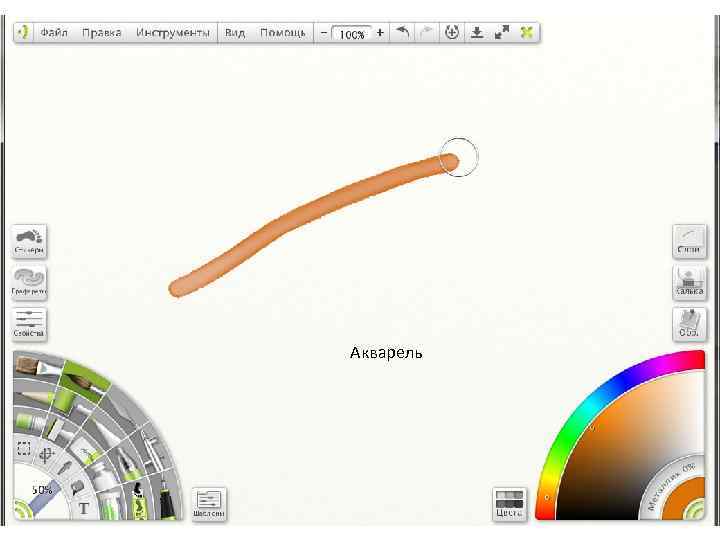The height and width of the screenshot is (540, 720).
Task: Toggle fullscreen with the diagonal arrows icon
Action: [x=502, y=33]
